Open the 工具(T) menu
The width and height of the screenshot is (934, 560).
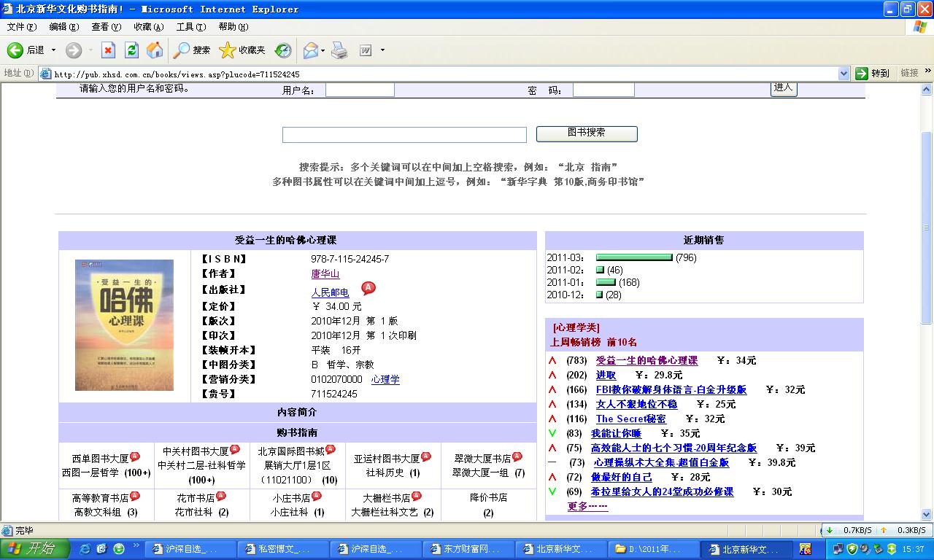point(191,27)
